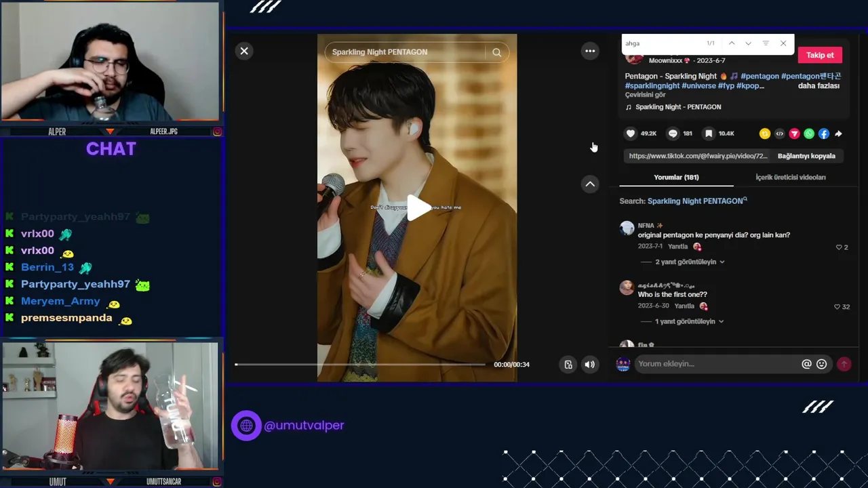Click Bağlantıyı kopyala copy link button
The height and width of the screenshot is (488, 868).
click(806, 156)
